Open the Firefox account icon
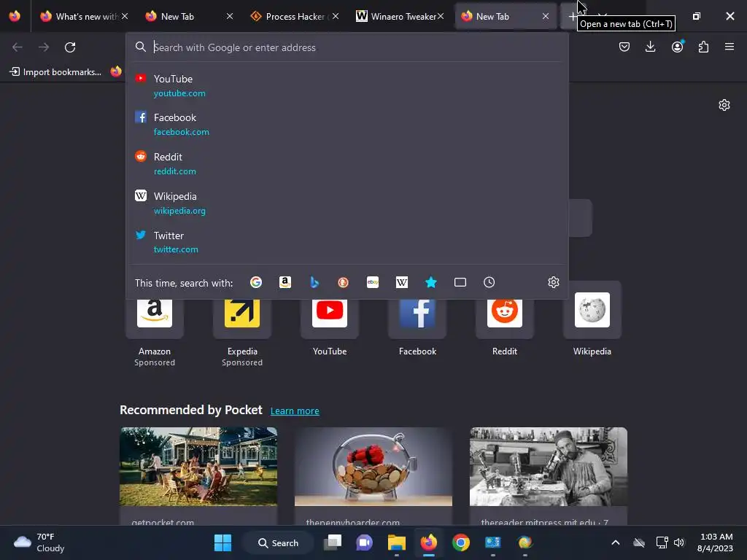The image size is (747, 560). coord(677,47)
